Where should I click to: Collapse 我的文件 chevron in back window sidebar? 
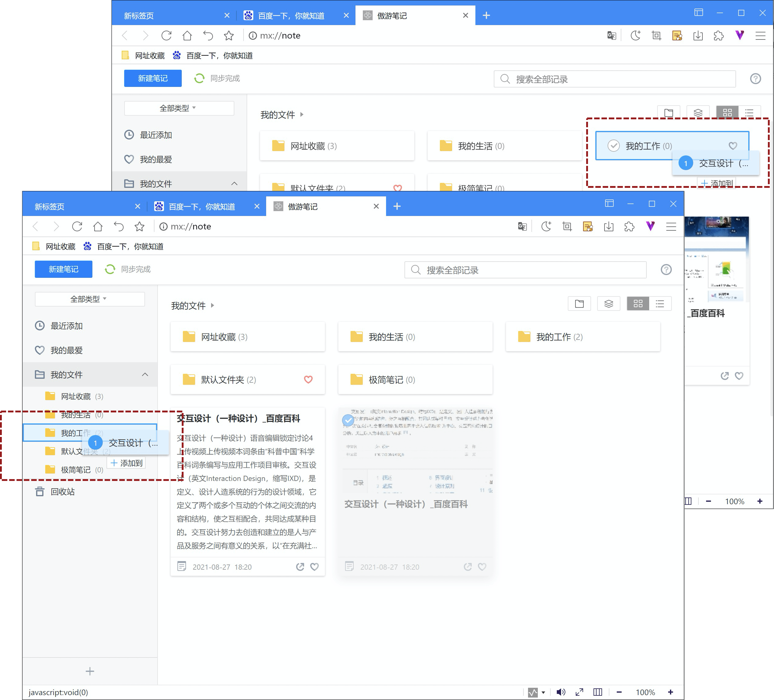234,184
